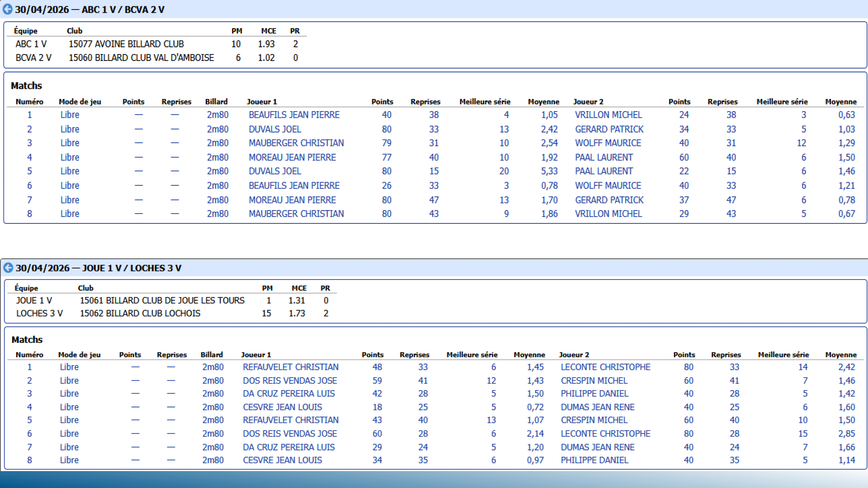Image resolution: width=868 pixels, height=488 pixels.
Task: Click Libre mode in JOUE match 5
Action: coord(69,420)
